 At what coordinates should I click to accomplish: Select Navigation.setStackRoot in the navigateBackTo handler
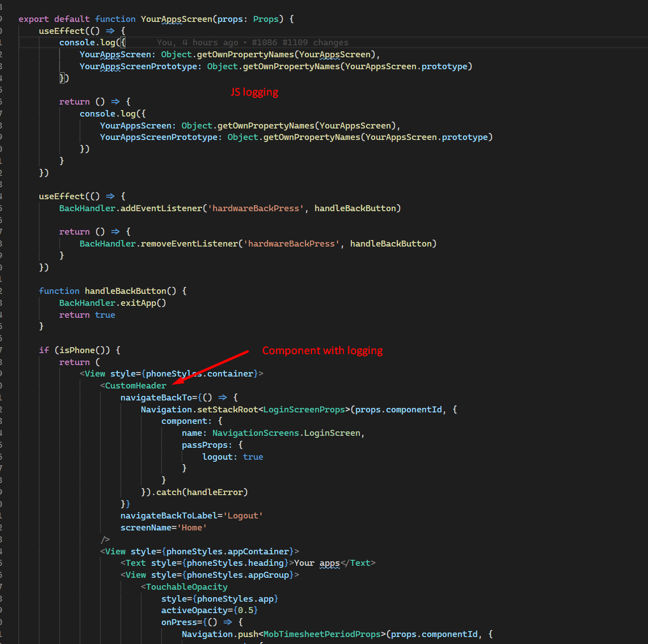point(199,409)
